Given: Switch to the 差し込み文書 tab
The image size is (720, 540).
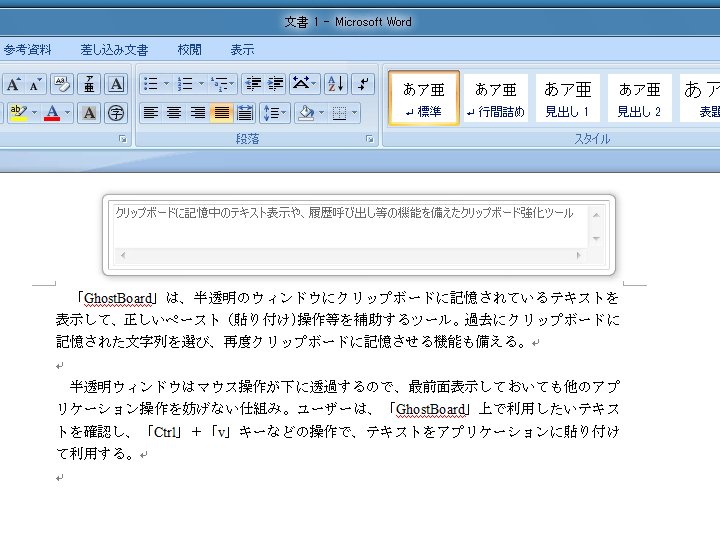Looking at the screenshot, I should (114, 50).
